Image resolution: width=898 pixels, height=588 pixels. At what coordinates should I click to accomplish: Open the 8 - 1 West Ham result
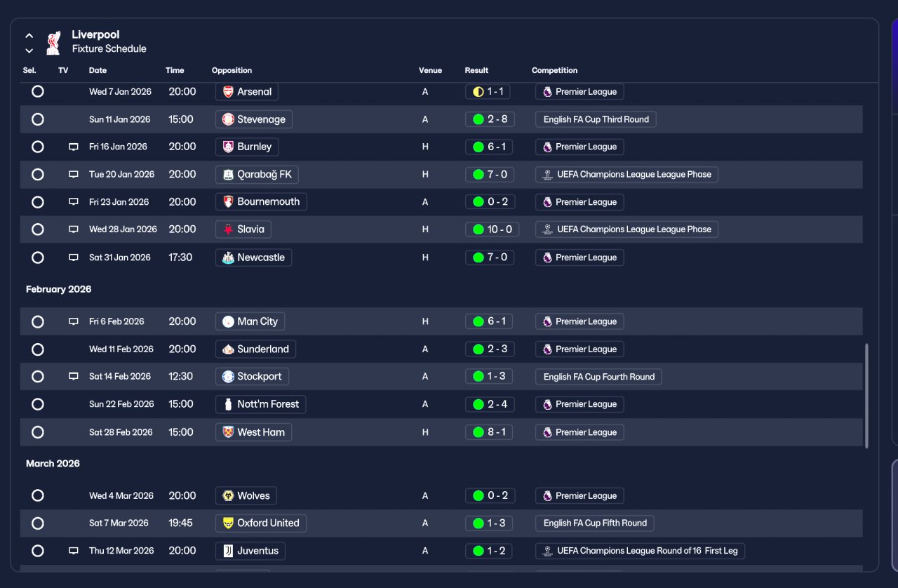pos(489,432)
